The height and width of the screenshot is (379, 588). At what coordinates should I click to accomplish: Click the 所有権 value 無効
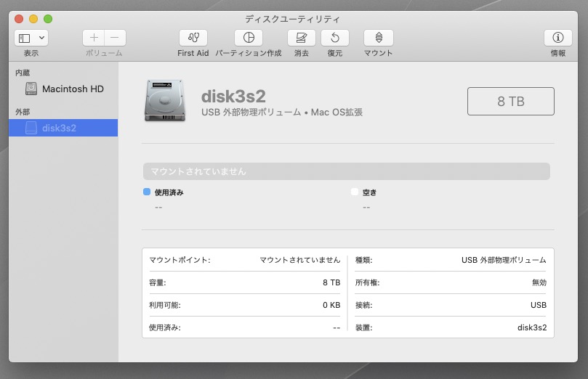539,282
